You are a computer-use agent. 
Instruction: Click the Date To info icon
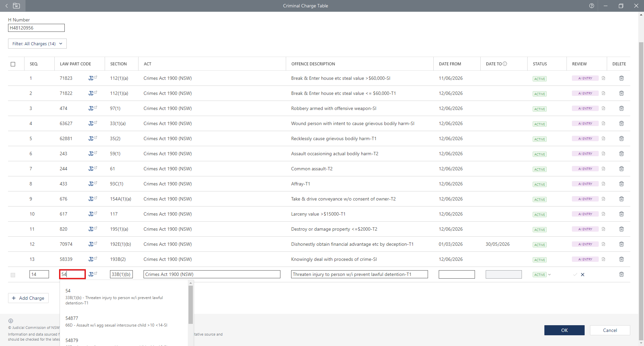pyautogui.click(x=505, y=64)
